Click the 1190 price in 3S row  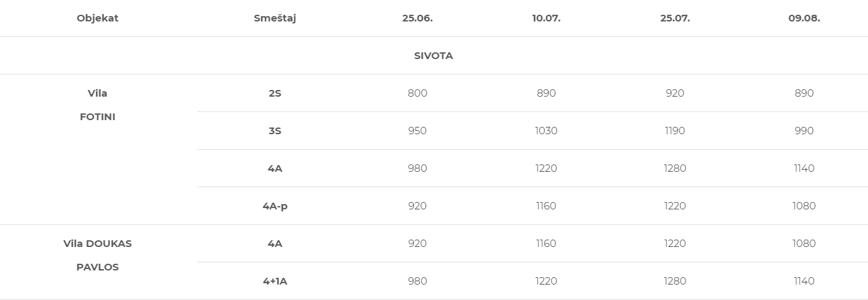pos(675,131)
